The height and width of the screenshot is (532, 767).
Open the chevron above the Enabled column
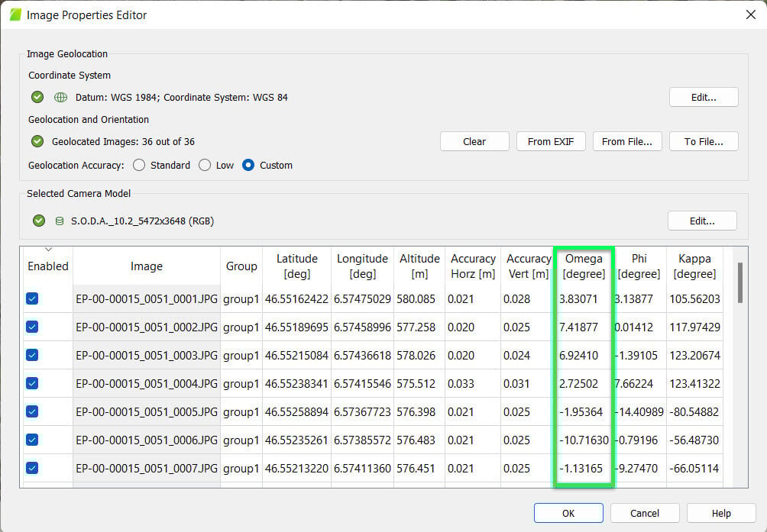tap(48, 249)
